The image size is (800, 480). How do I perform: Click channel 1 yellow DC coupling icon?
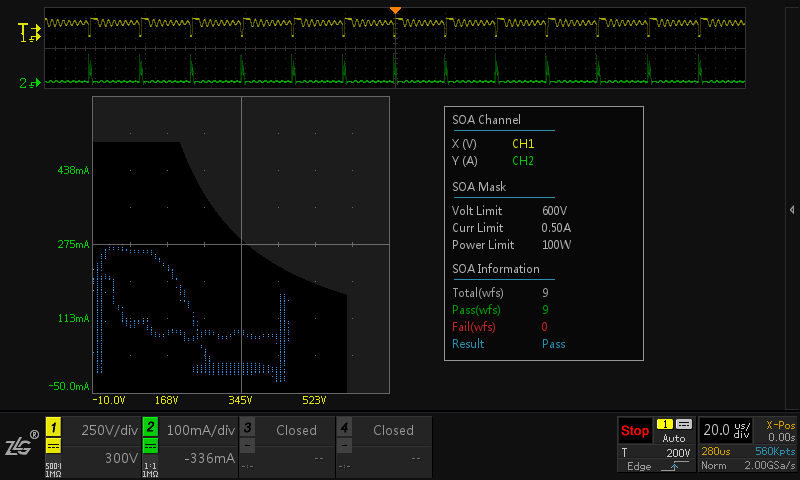[x=53, y=446]
